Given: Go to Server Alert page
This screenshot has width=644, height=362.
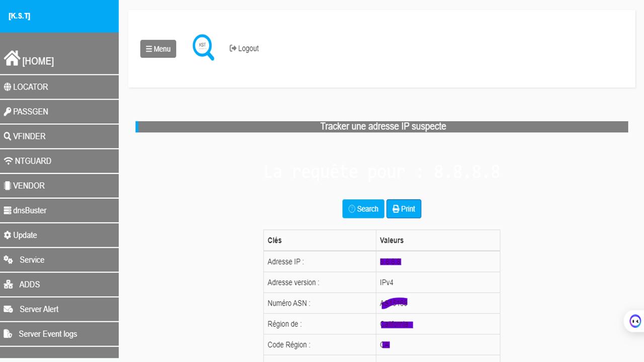Looking at the screenshot, I should pos(39,309).
